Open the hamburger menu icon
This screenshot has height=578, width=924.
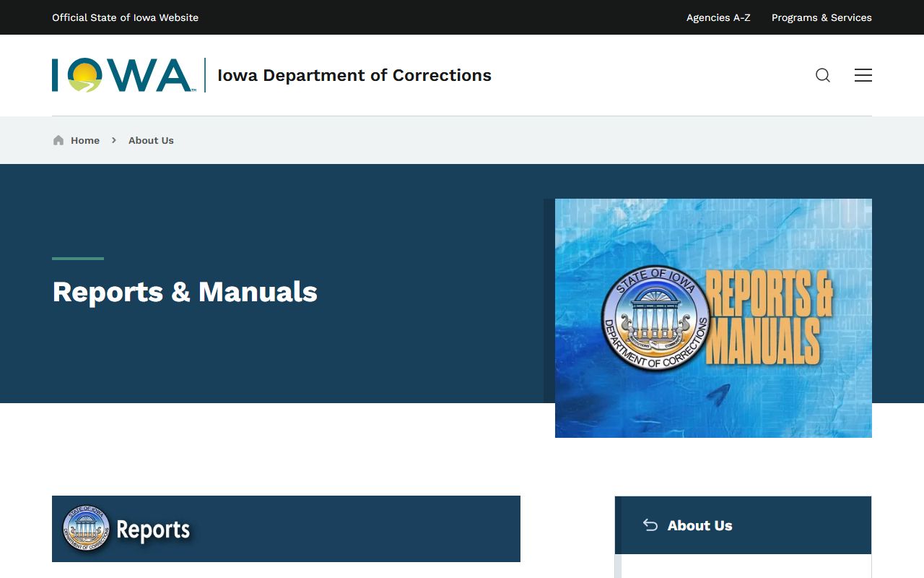(863, 75)
